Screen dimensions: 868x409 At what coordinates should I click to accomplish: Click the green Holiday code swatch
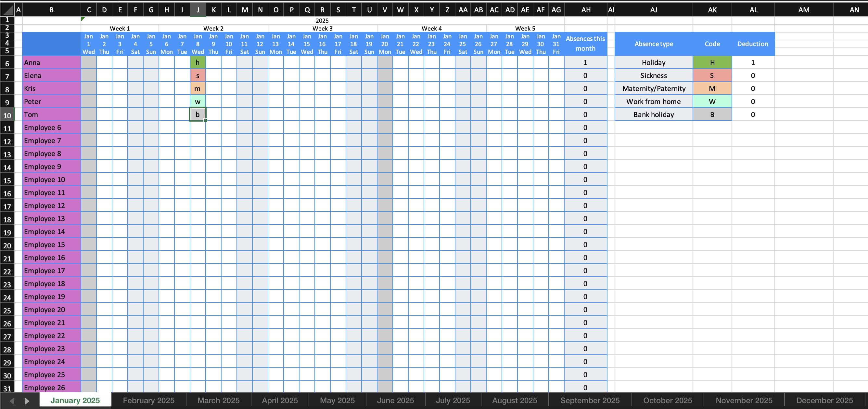[x=712, y=62]
